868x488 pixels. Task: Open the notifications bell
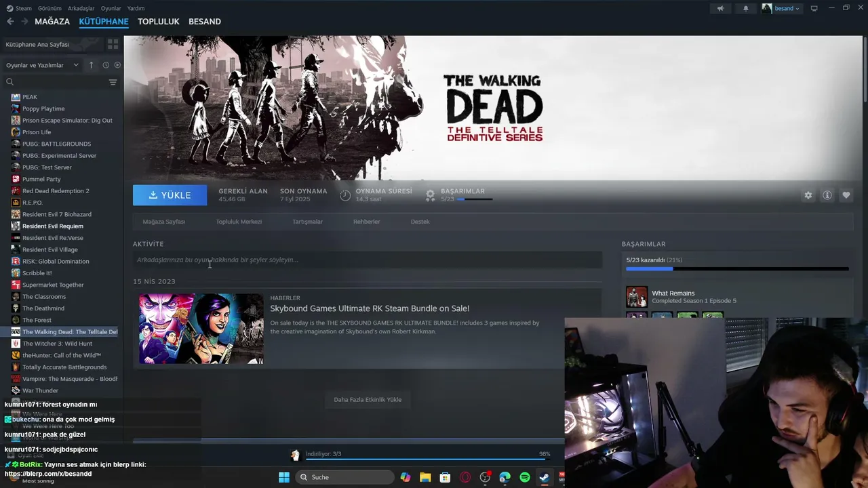coord(746,8)
